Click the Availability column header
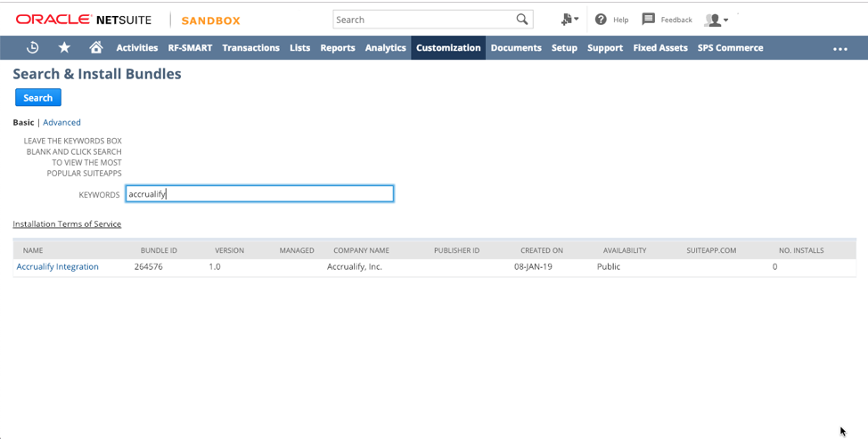868x439 pixels. [x=625, y=250]
